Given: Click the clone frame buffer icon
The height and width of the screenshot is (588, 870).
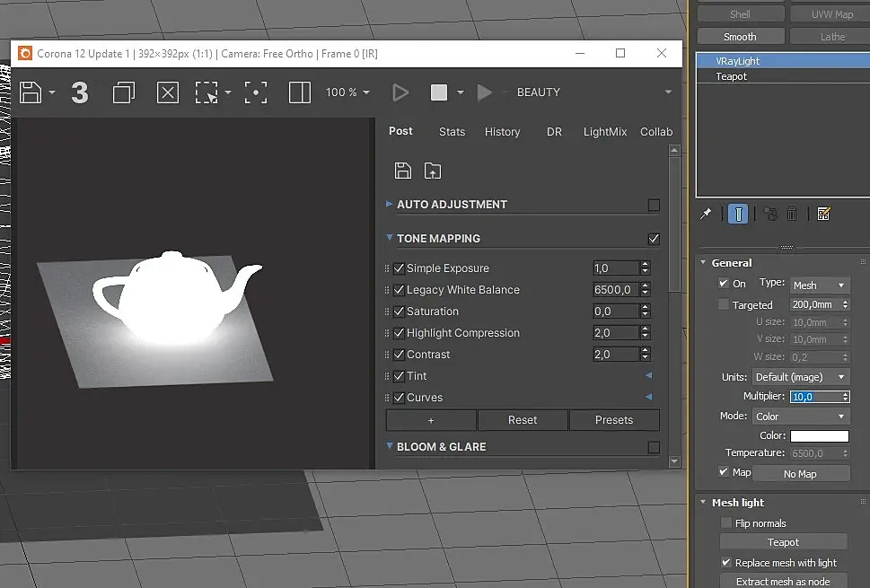Looking at the screenshot, I should [122, 92].
